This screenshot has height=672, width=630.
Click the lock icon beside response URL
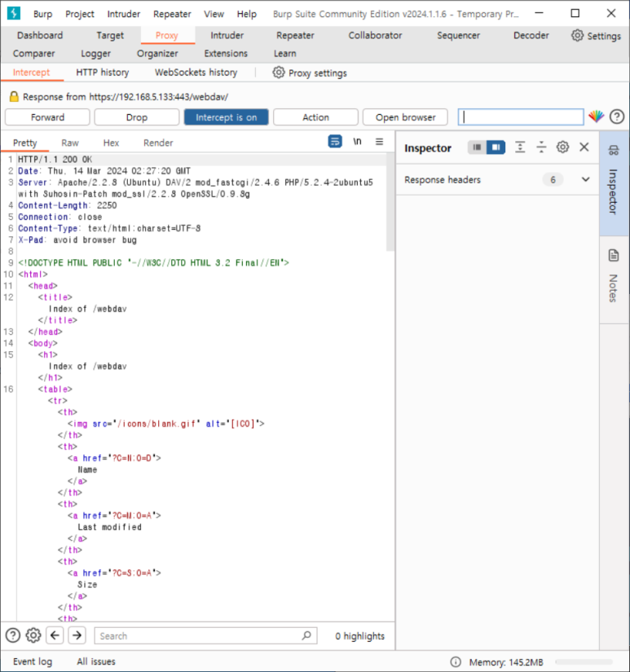tap(14, 96)
